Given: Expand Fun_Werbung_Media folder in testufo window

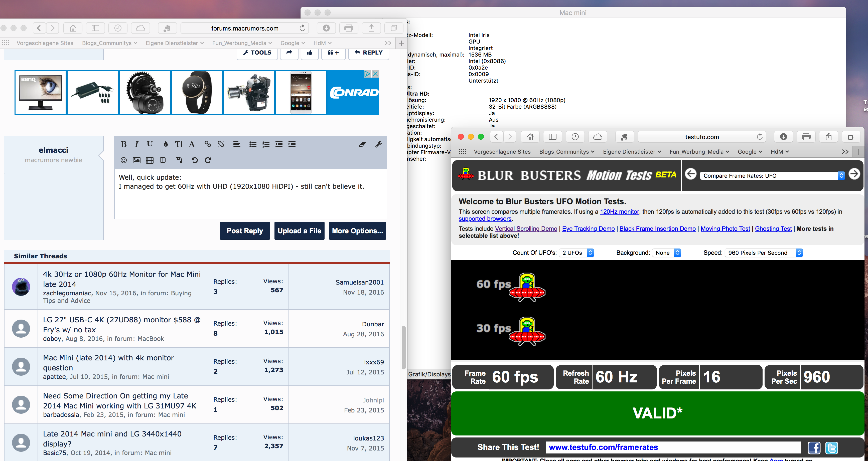Looking at the screenshot, I should [699, 152].
